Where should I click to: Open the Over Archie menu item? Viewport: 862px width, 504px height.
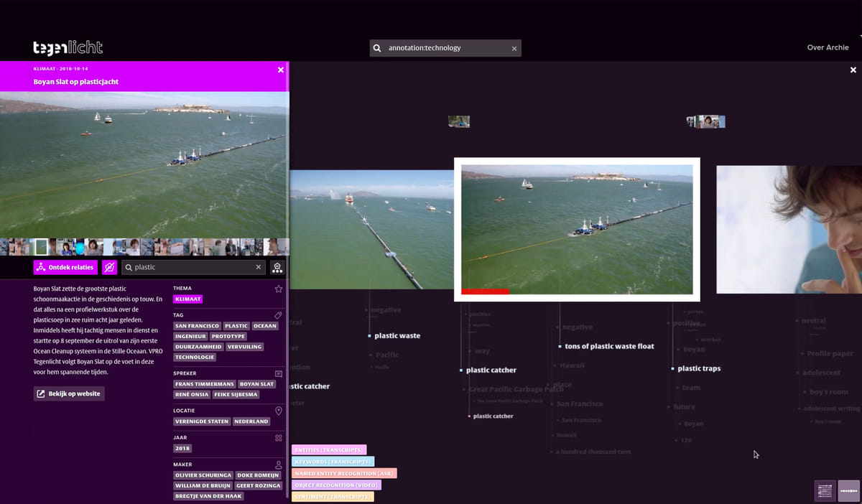coord(828,48)
